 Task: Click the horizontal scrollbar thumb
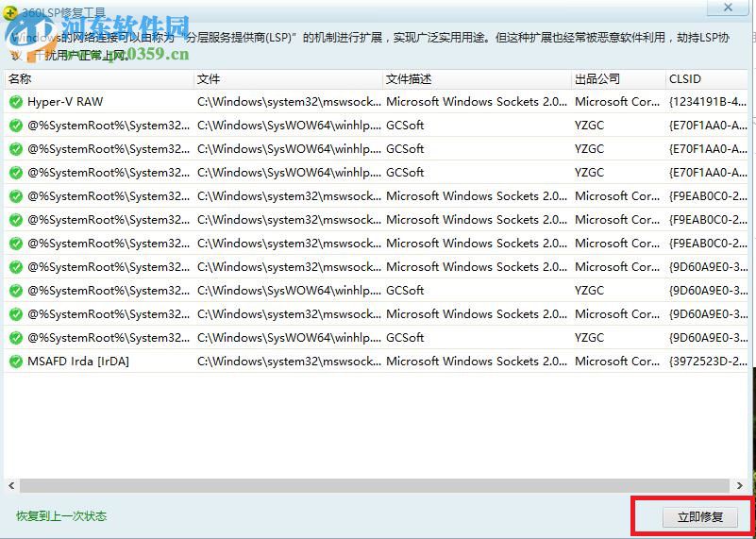pyautogui.click(x=375, y=485)
